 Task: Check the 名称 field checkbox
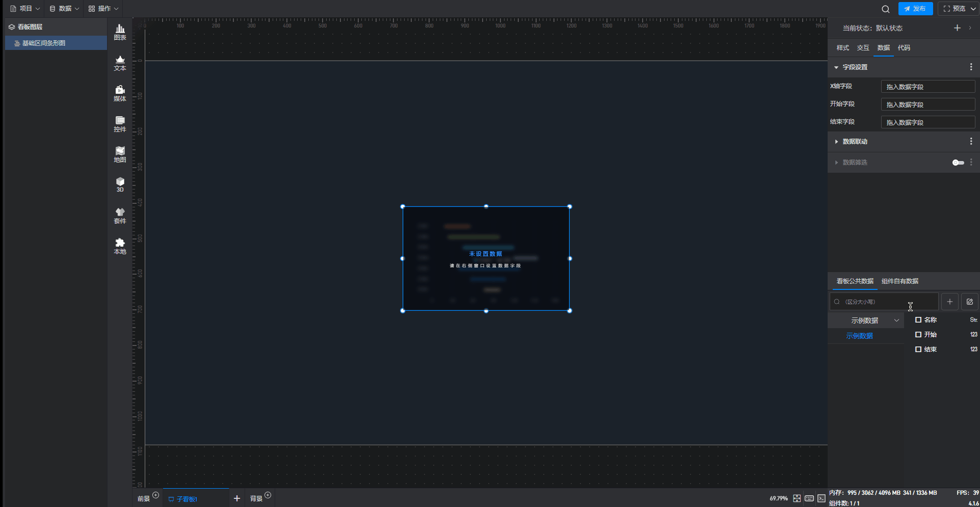pyautogui.click(x=918, y=320)
